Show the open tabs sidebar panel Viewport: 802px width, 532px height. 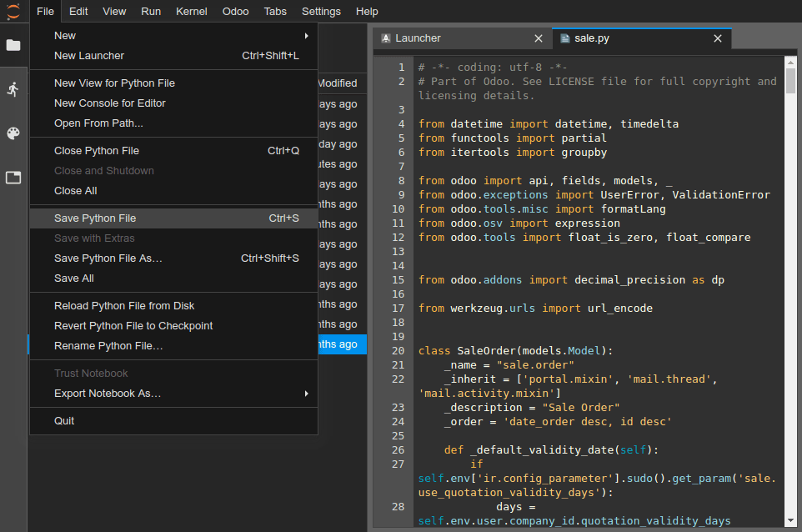pyautogui.click(x=13, y=178)
